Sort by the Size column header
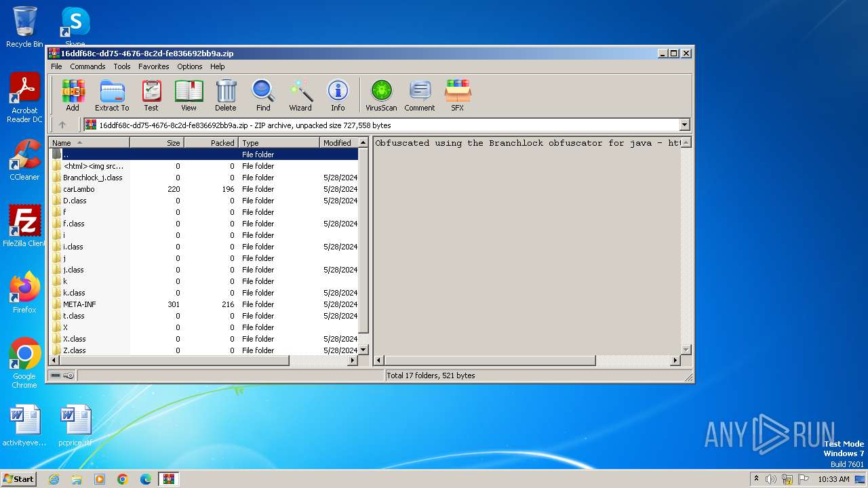The height and width of the screenshot is (488, 868). (157, 142)
